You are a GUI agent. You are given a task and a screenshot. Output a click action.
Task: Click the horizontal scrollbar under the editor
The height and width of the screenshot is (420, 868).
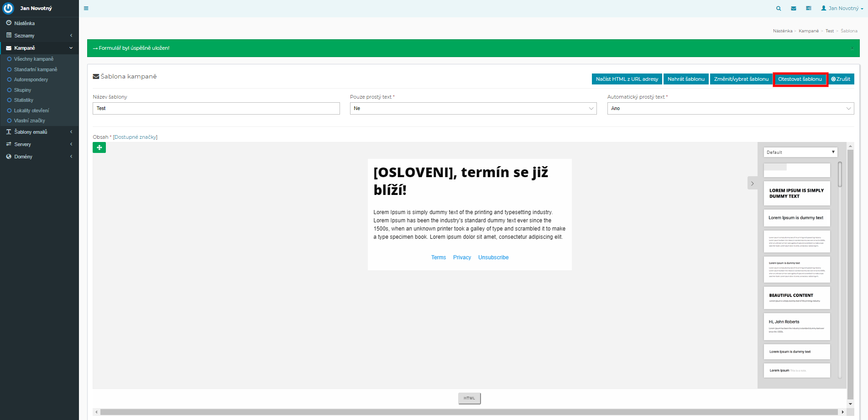tap(469, 412)
